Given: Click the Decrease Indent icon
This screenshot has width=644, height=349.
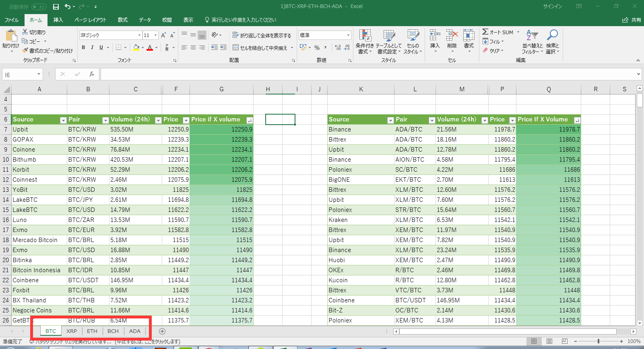Looking at the screenshot, I should 215,47.
